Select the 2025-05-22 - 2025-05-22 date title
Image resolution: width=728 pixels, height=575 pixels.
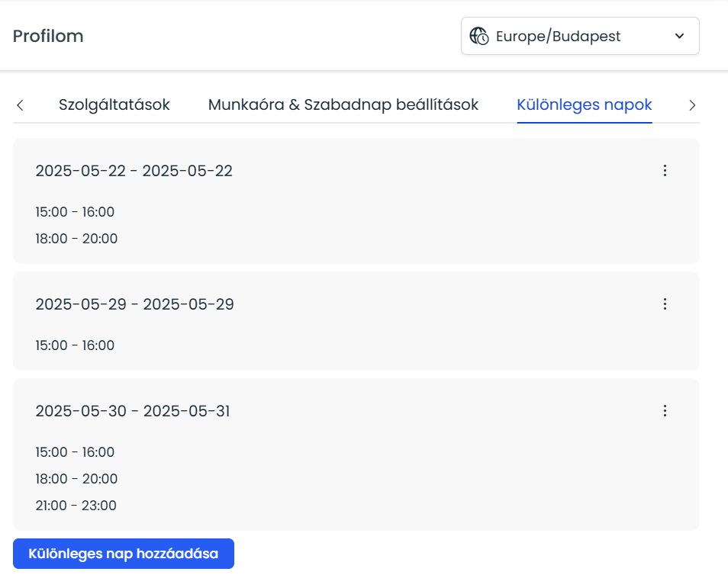click(x=134, y=171)
